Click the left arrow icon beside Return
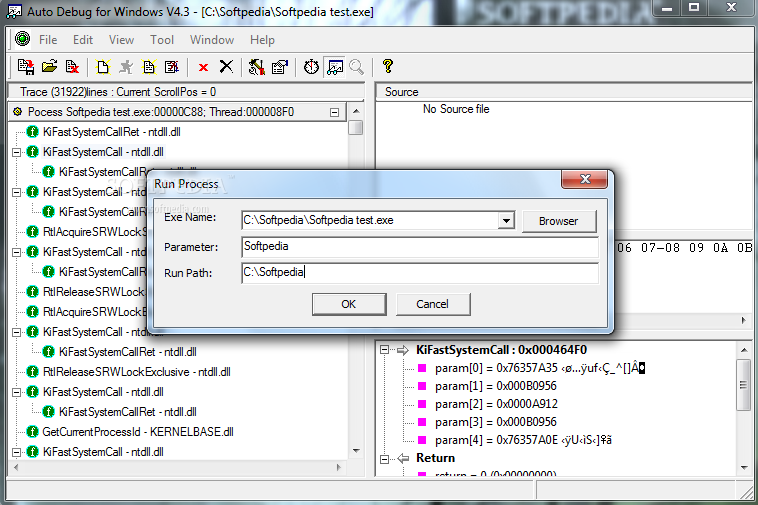Viewport: 758px width, 505px height. click(402, 458)
